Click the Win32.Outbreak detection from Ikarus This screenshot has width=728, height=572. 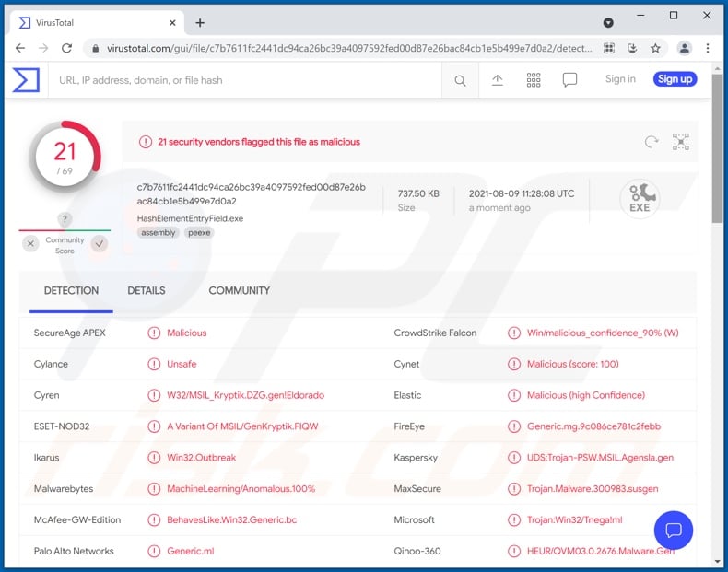pyautogui.click(x=202, y=458)
